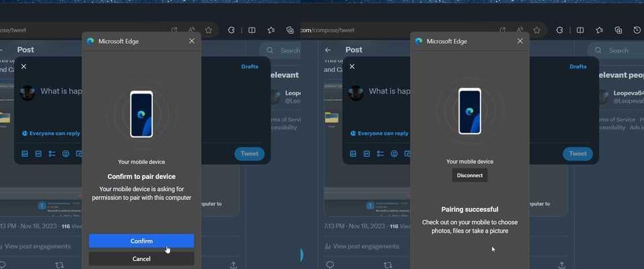This screenshot has height=269, width=644.
Task: Open Favorites list in the Confirm-pair screenshot toolbar
Action: pyautogui.click(x=271, y=30)
